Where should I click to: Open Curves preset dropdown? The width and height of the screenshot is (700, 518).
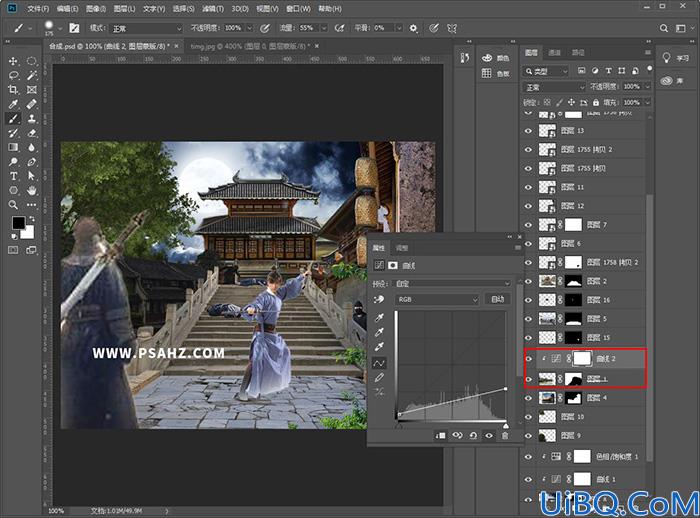[x=452, y=284]
